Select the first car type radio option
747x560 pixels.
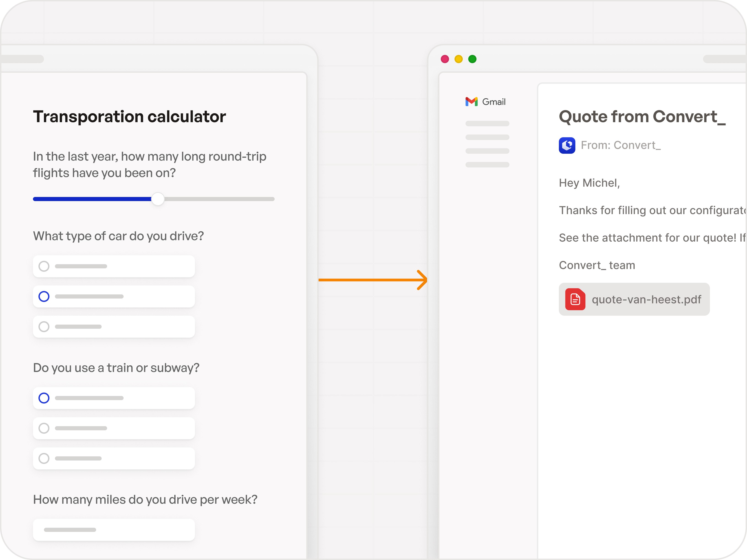click(x=44, y=266)
